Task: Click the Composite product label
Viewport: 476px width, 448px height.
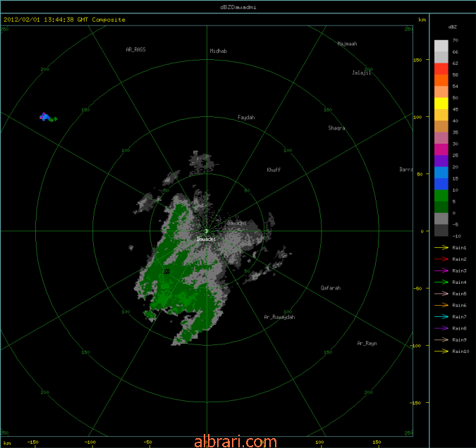Action: pos(109,20)
